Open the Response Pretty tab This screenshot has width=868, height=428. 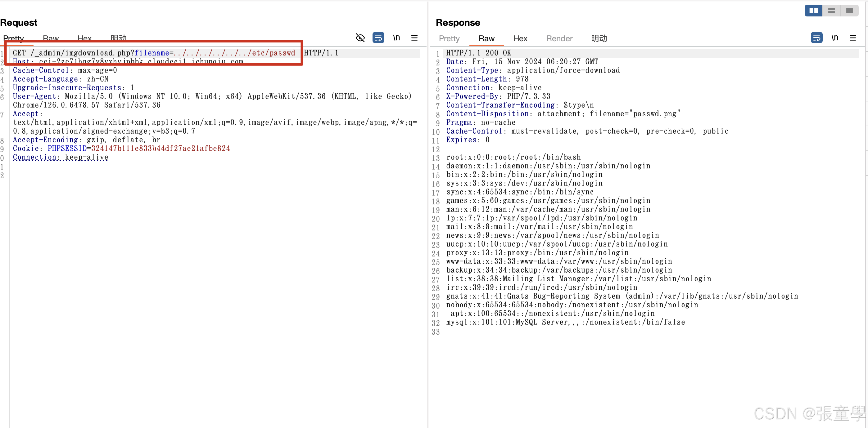pyautogui.click(x=449, y=39)
